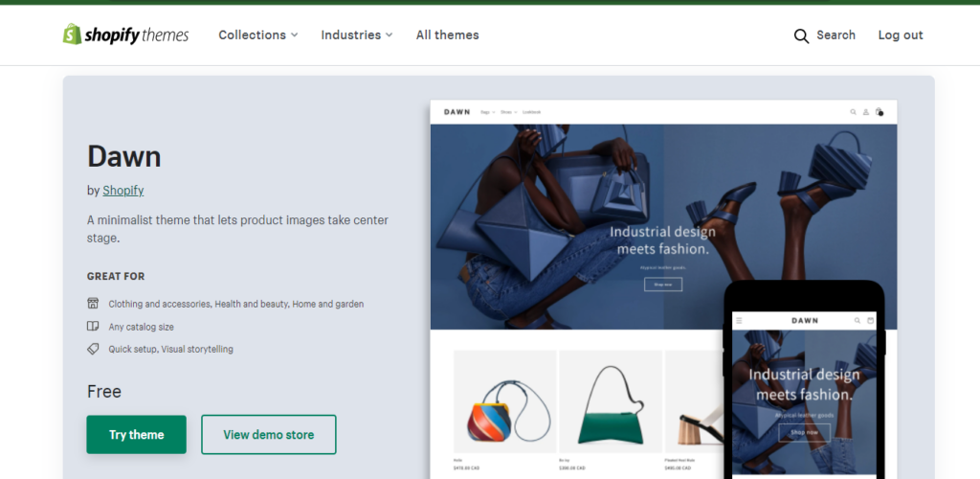Click the Try theme button
Image resolution: width=980 pixels, height=479 pixels.
pos(136,435)
